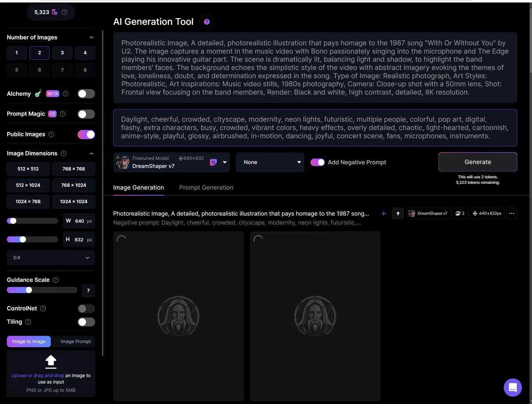Viewport: 532px width, 404px height.
Task: Switch to the Image Prompt tab
Action: 76,342
